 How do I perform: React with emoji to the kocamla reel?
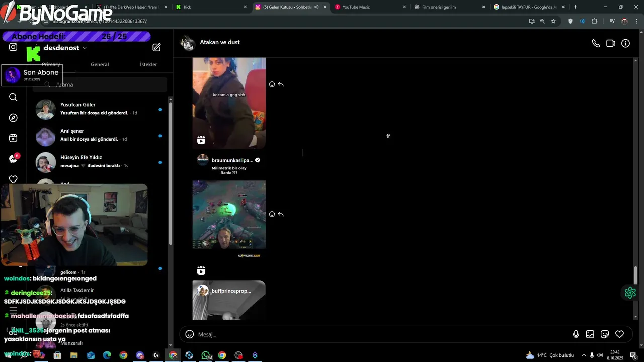(x=272, y=84)
